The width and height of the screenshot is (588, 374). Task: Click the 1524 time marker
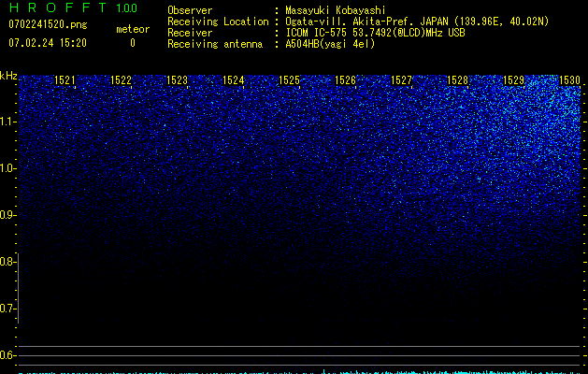tap(234, 80)
